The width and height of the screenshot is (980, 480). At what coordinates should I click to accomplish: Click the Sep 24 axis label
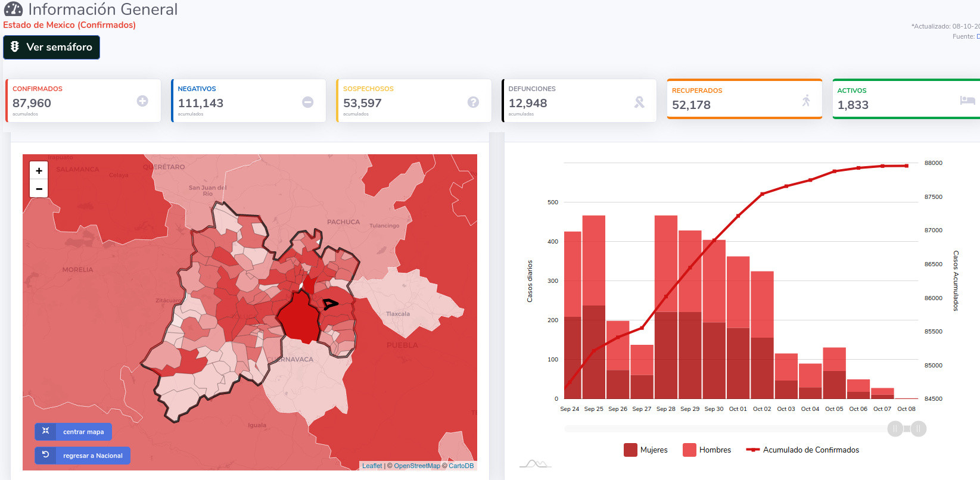click(x=570, y=409)
